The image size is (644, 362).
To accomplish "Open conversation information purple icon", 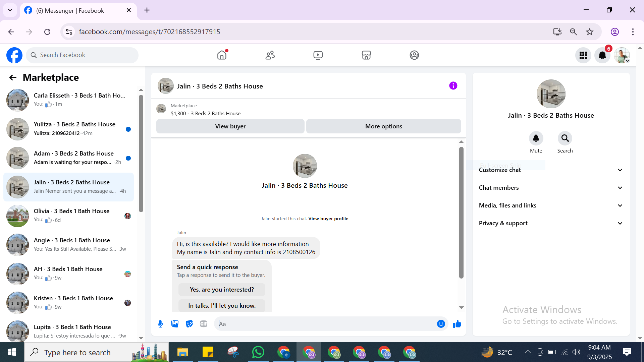I will pyautogui.click(x=453, y=86).
